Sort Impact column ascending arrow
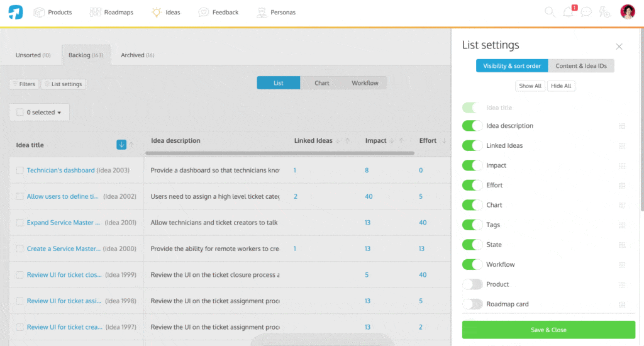Image resolution: width=644 pixels, height=346 pixels. (401, 140)
